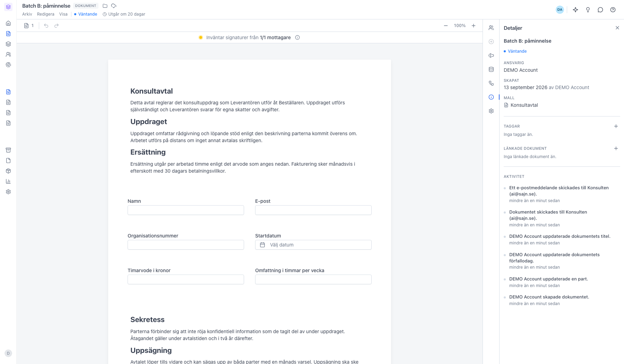Click the D avatar at sidebar bottom
624x364 pixels.
click(8, 353)
